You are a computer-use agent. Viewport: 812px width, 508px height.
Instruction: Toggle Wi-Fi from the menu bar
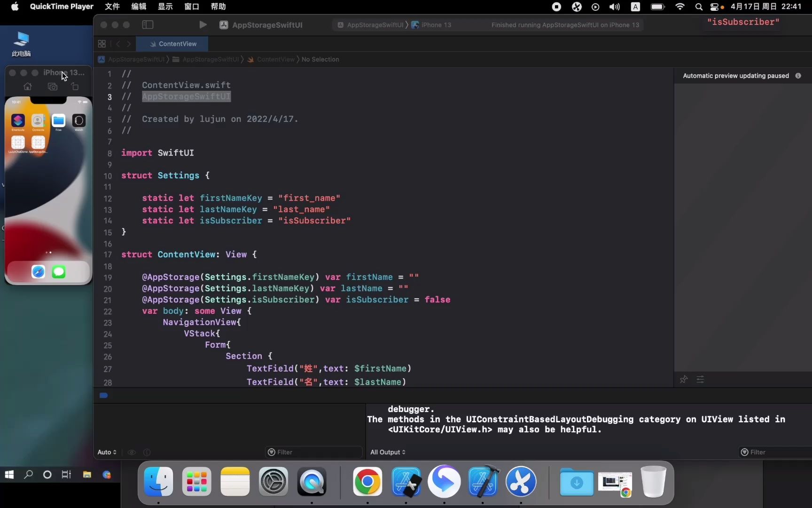coord(680,7)
